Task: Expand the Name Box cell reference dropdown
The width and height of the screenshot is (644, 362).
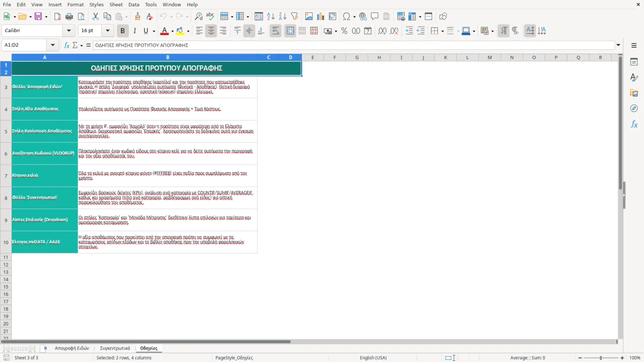Action: tap(53, 45)
